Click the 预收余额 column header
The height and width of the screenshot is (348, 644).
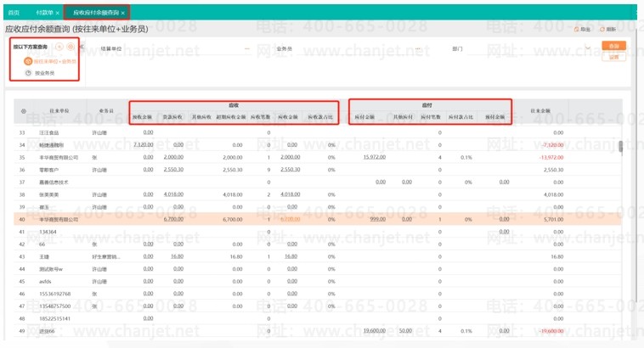(142, 117)
